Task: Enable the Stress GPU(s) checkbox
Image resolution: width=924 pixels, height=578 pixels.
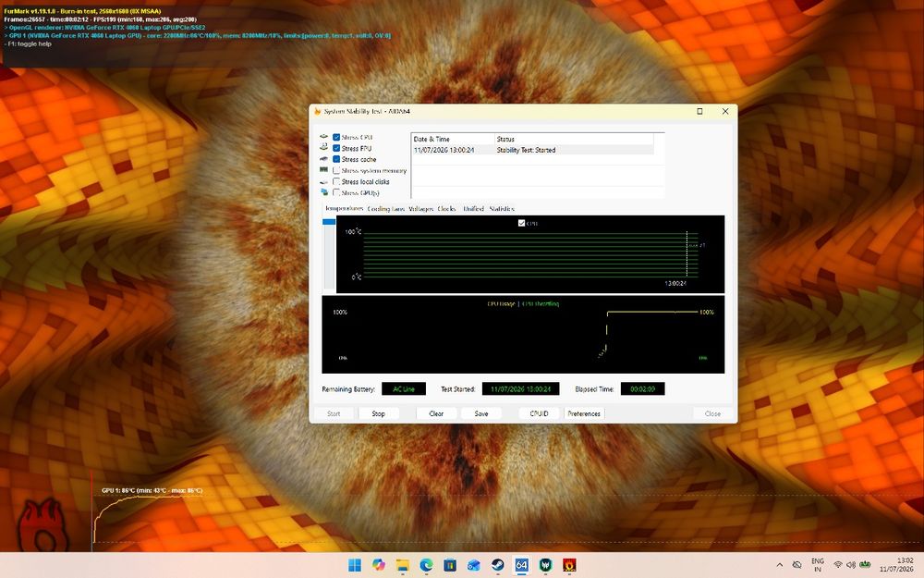Action: click(x=336, y=193)
